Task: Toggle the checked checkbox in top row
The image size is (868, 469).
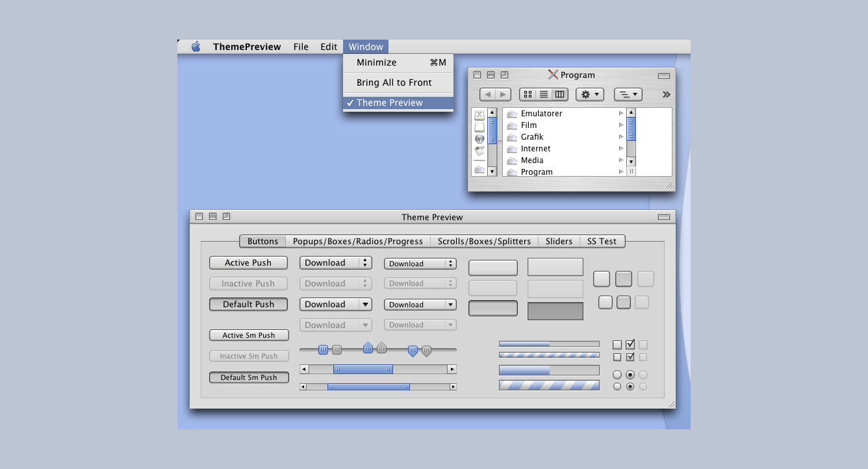Action: [x=630, y=344]
